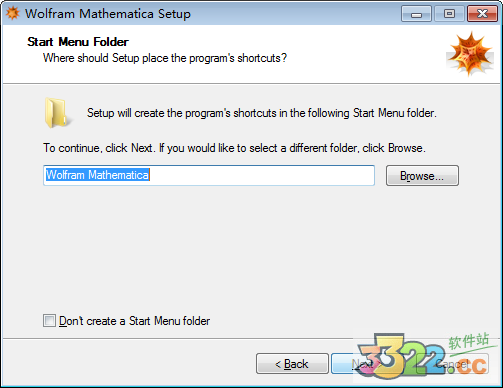Click the 3322 watermark logo

coord(423,357)
